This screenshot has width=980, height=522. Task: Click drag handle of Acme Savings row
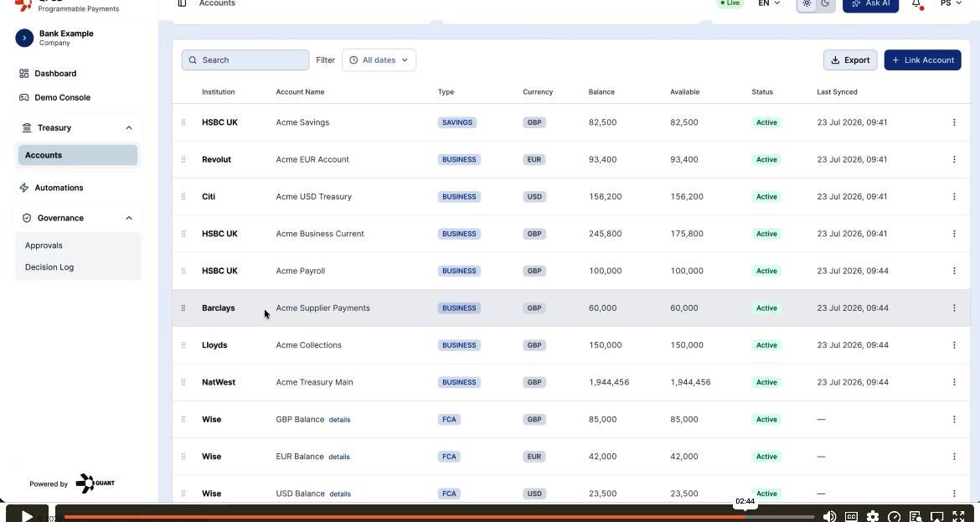coord(183,122)
